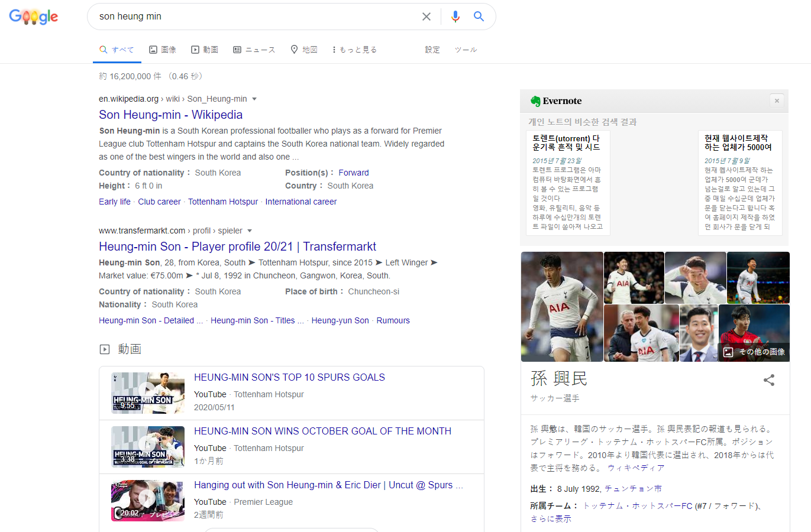The height and width of the screenshot is (532, 811).
Task: Close the Evernote panel
Action: tap(777, 101)
